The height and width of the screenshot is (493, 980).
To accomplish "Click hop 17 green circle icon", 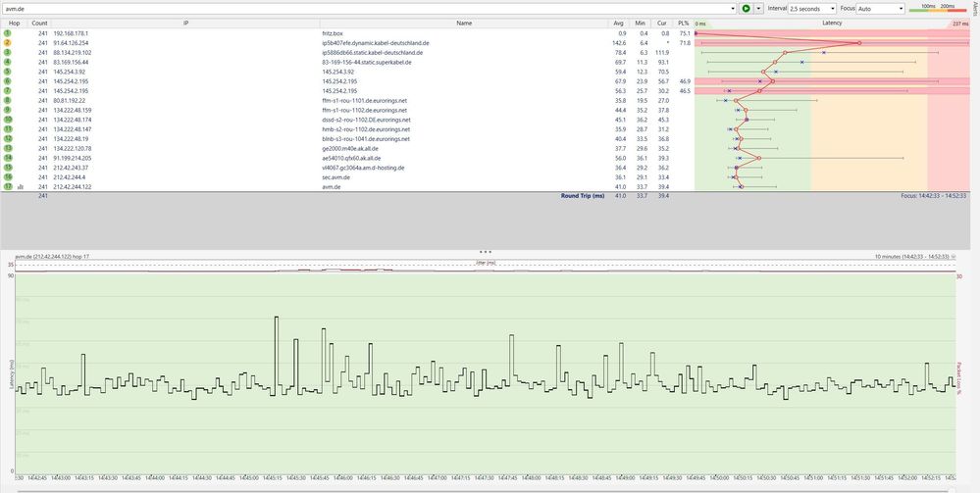I will tap(8, 187).
